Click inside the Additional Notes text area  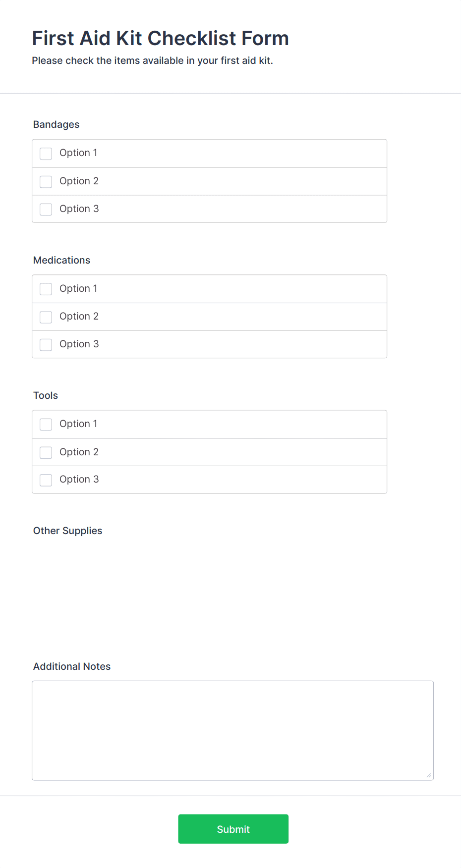(x=232, y=728)
